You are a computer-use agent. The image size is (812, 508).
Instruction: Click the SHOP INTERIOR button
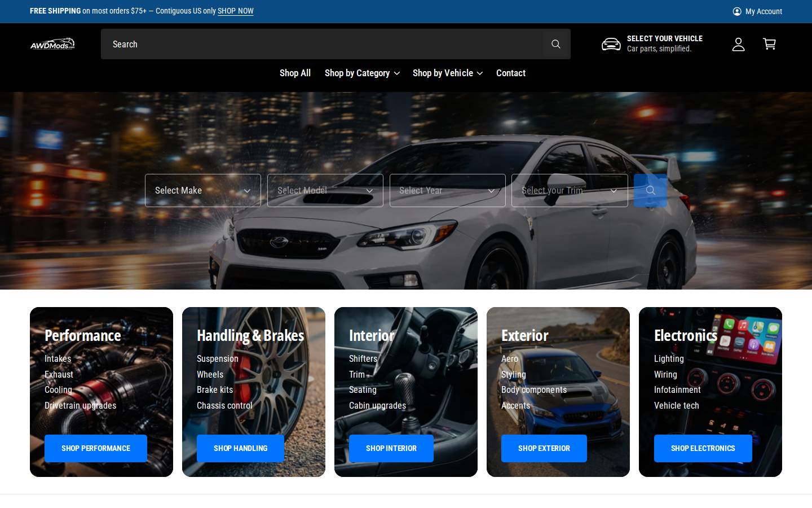click(x=391, y=448)
